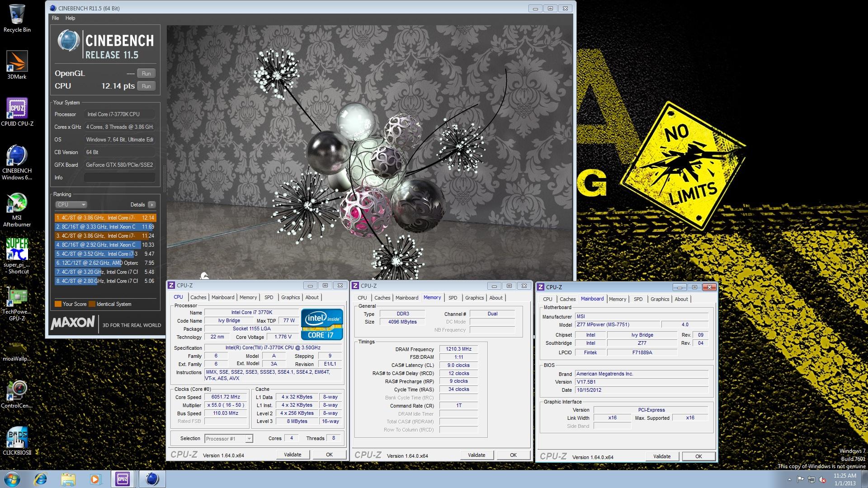Click the Identical System legend swatch
This screenshot has height=488, width=868.
coord(92,304)
